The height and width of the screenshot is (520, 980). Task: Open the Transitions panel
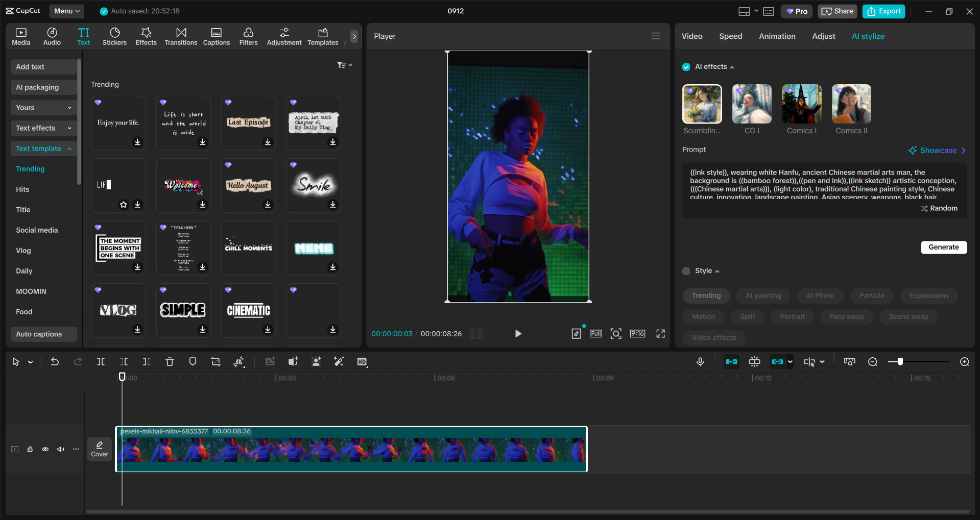point(181,36)
